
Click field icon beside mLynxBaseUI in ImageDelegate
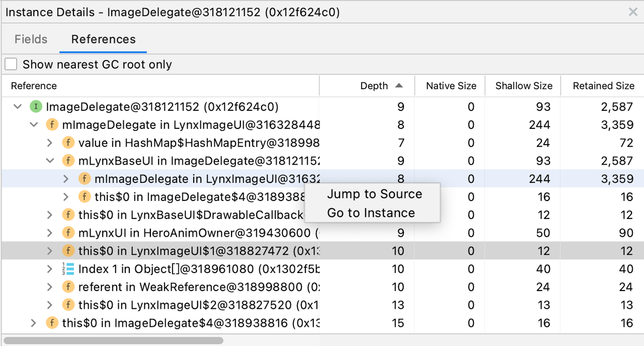click(x=68, y=161)
